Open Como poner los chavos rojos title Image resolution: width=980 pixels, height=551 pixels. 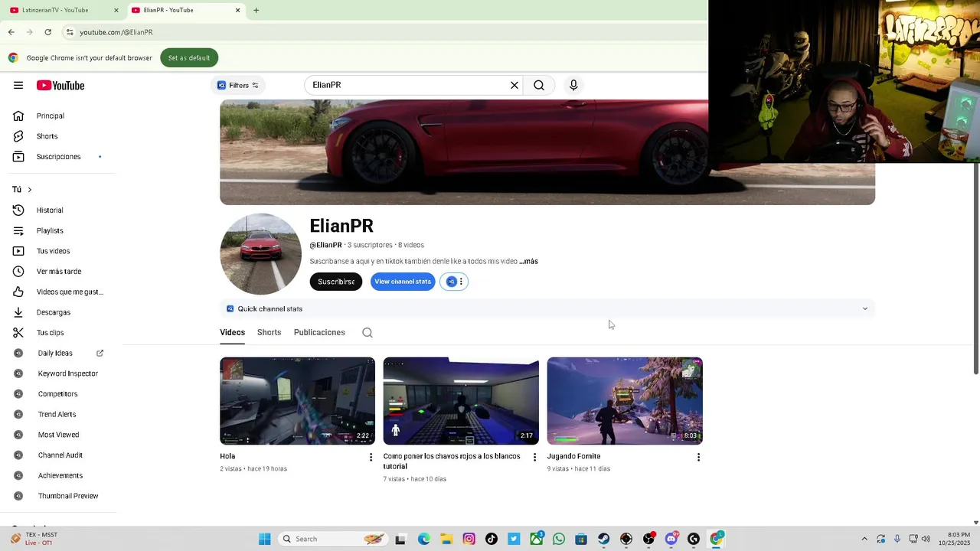[452, 461]
